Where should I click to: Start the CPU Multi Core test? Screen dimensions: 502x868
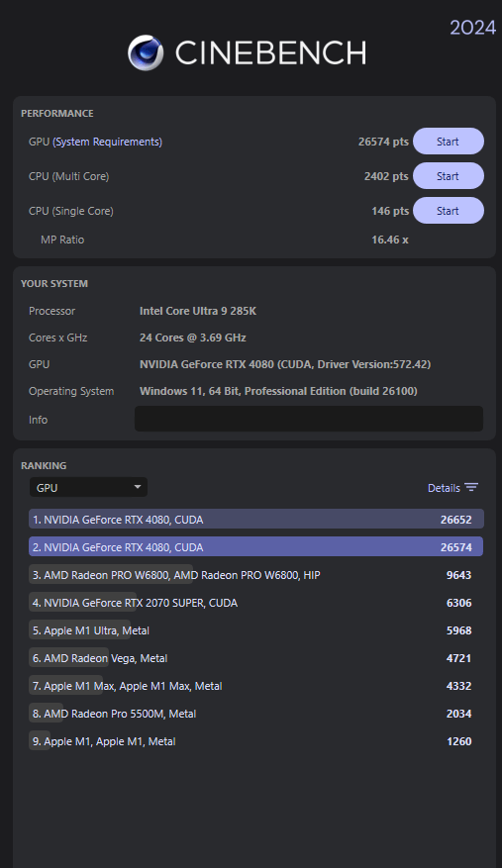(449, 176)
